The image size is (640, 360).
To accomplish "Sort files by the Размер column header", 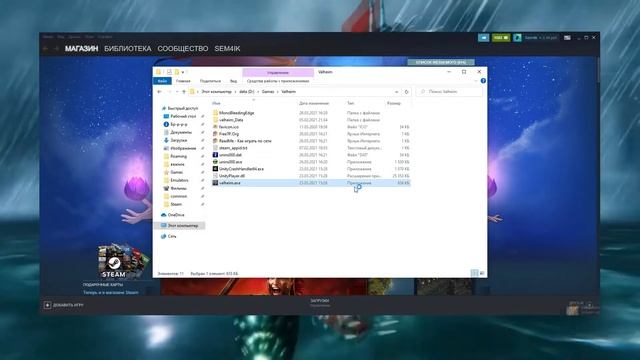I will (x=394, y=103).
